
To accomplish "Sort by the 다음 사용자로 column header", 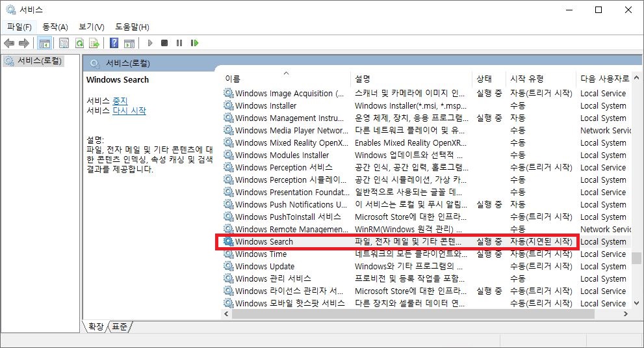I will coord(604,79).
